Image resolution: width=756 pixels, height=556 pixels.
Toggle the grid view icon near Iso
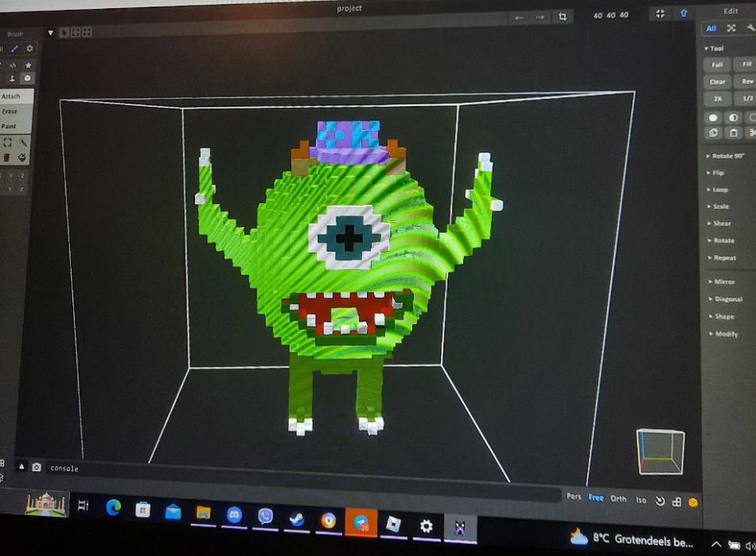click(x=677, y=502)
